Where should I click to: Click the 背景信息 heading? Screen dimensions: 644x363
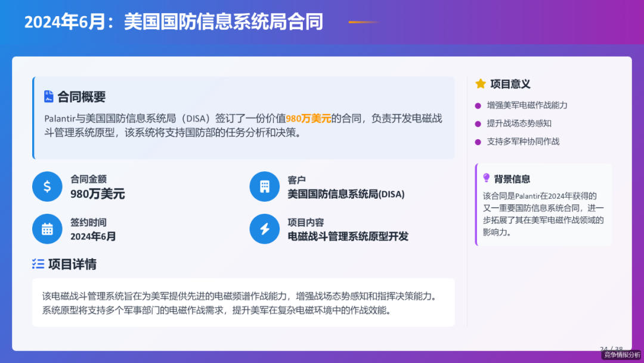point(512,179)
